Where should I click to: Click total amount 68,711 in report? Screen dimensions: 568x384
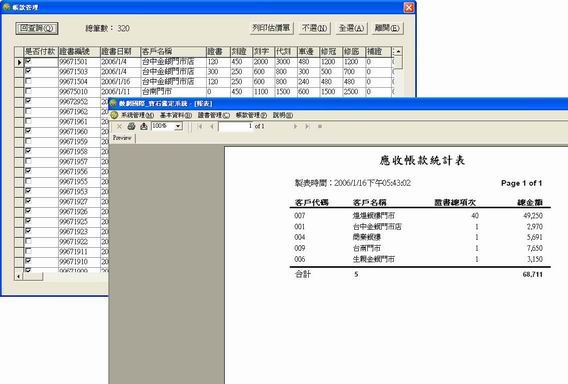pyautogui.click(x=532, y=275)
